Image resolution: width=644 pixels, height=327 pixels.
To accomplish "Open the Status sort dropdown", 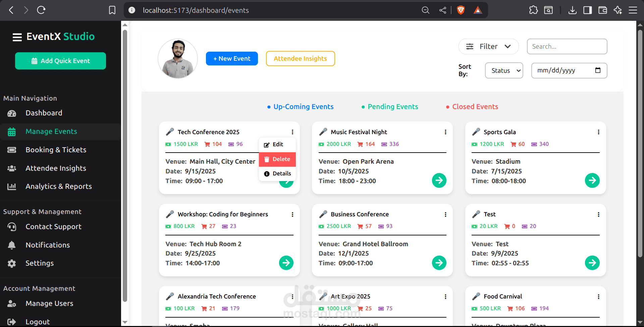I will coord(504,70).
